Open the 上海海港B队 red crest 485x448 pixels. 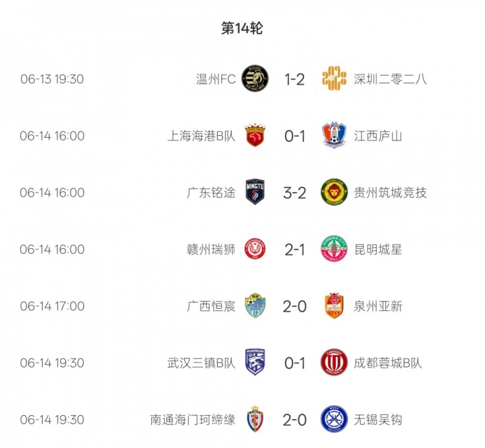[x=254, y=136]
